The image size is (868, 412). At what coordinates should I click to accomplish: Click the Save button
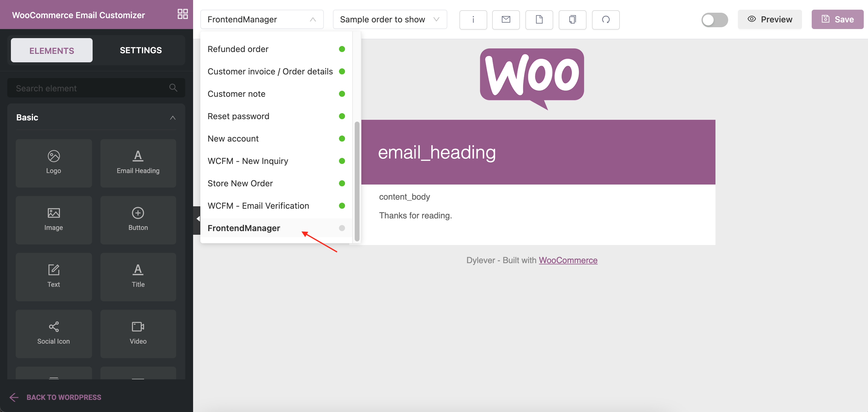[x=837, y=20]
